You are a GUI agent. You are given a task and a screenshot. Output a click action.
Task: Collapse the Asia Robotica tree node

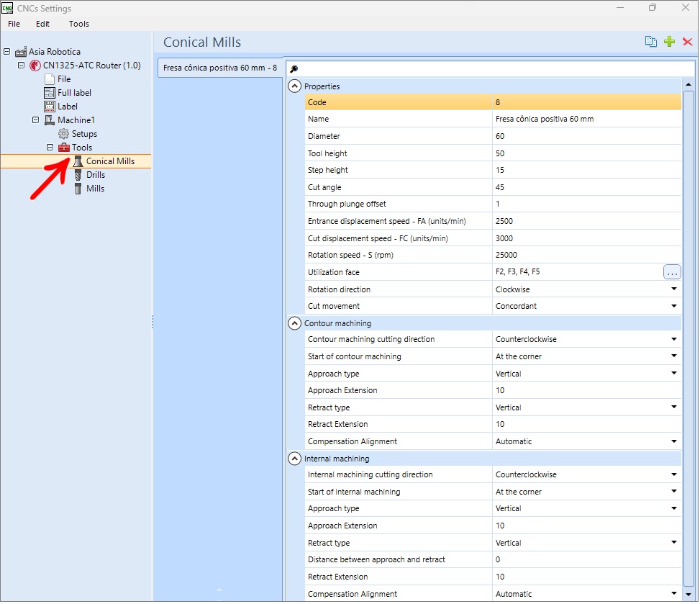[6, 52]
